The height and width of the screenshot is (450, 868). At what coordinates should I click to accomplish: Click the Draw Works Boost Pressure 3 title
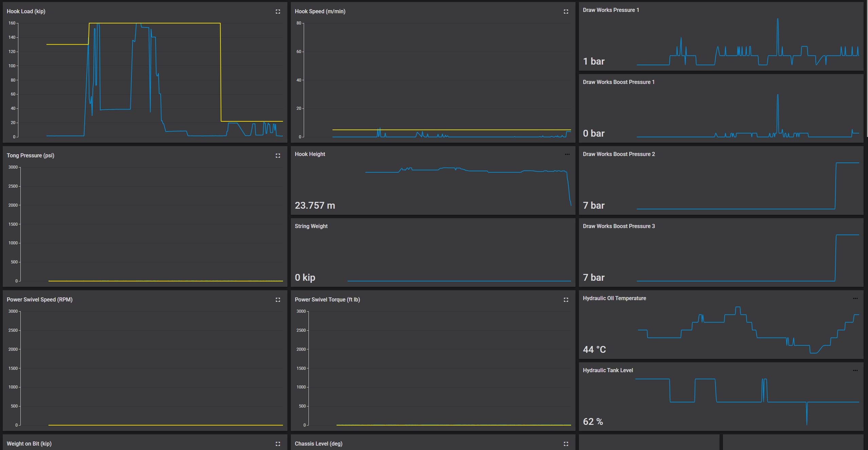pos(619,226)
